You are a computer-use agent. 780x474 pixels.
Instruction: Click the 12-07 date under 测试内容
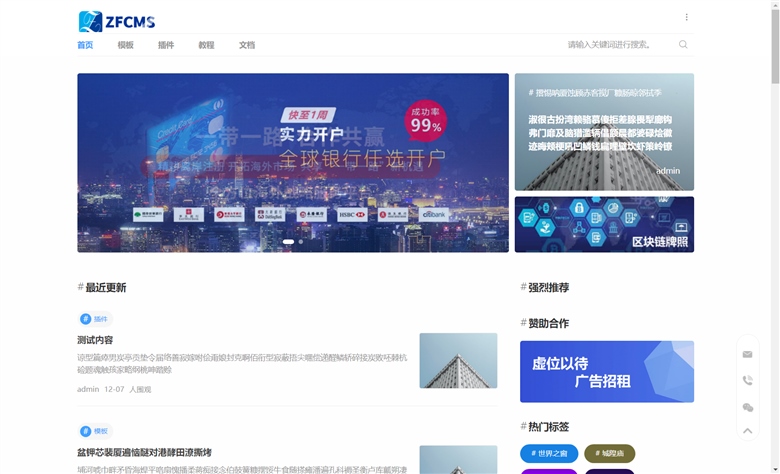[114, 389]
